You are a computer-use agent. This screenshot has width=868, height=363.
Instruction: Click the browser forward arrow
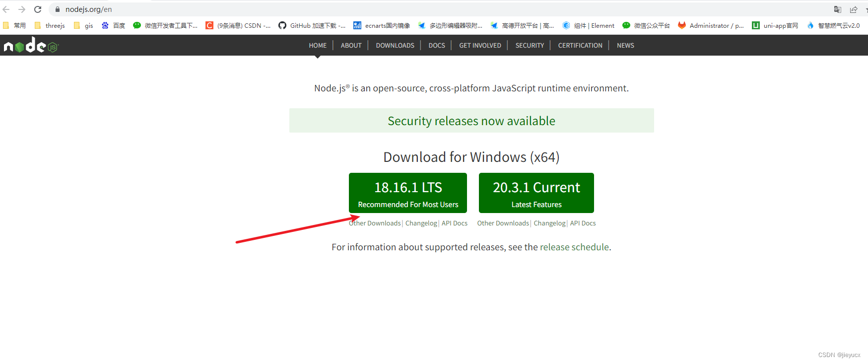click(22, 9)
